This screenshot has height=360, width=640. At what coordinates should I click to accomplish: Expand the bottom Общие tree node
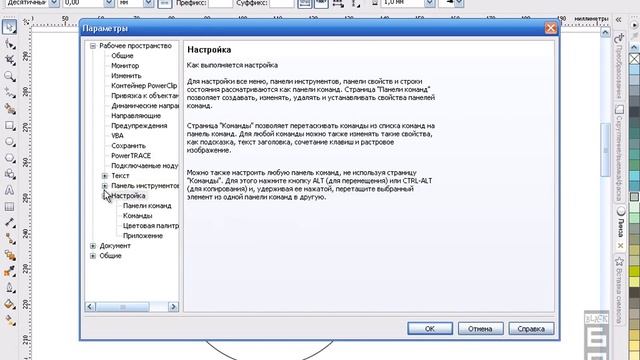(x=93, y=256)
